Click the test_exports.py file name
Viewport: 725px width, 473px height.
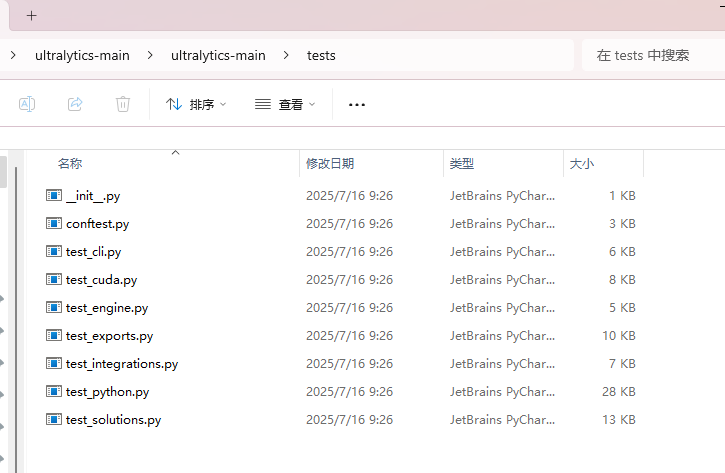[110, 336]
